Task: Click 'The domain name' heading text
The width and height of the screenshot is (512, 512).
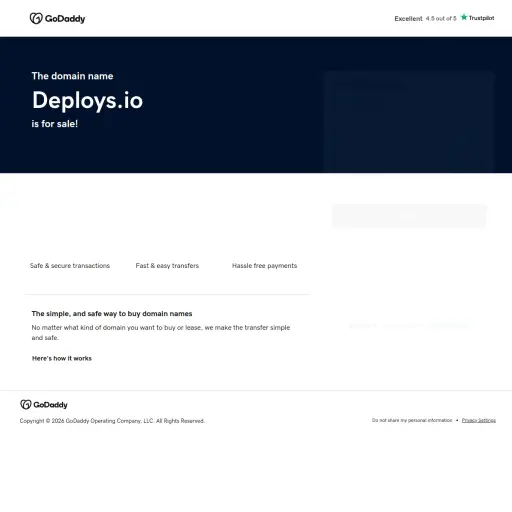Action: click(72, 76)
